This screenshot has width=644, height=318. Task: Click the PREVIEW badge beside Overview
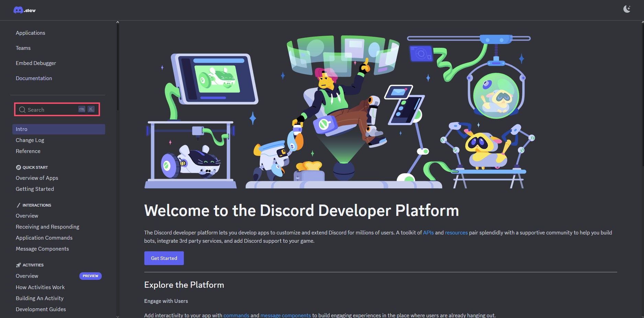coord(90,276)
